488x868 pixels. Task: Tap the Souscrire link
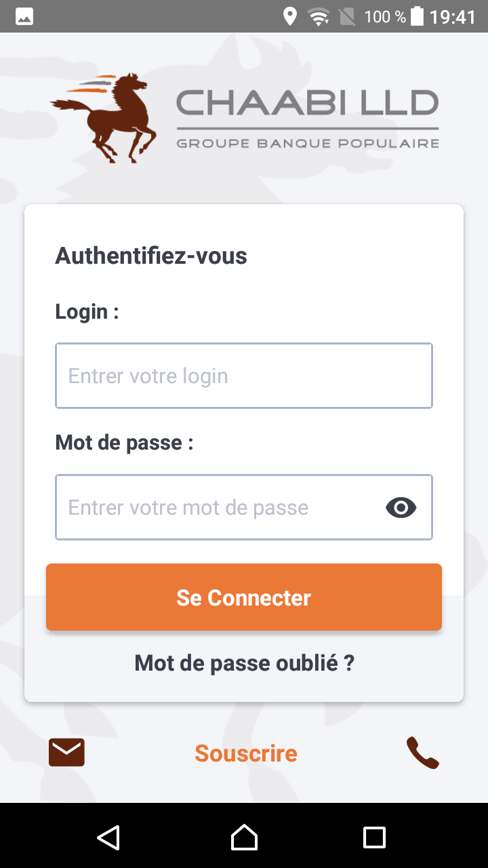point(246,753)
